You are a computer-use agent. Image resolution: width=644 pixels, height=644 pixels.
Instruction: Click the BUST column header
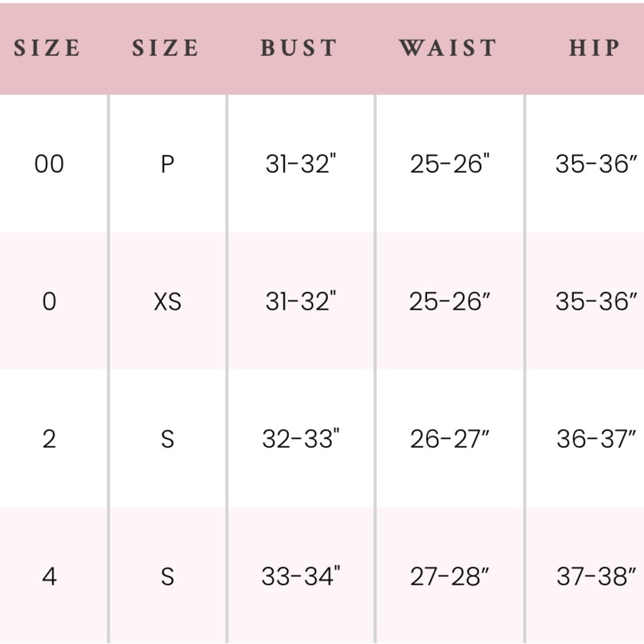299,48
